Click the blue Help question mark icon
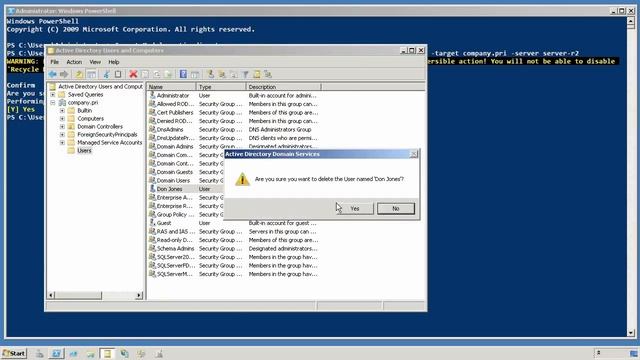This screenshot has height=360, width=640. 183,74
